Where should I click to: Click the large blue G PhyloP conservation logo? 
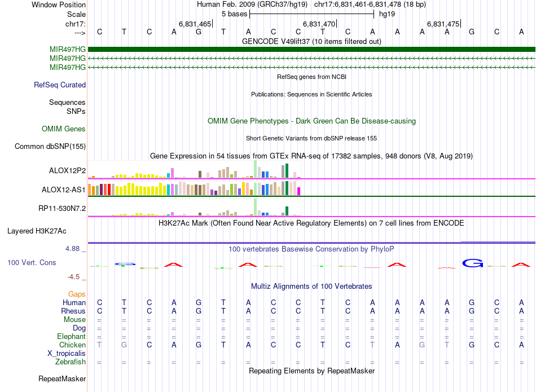(472, 263)
